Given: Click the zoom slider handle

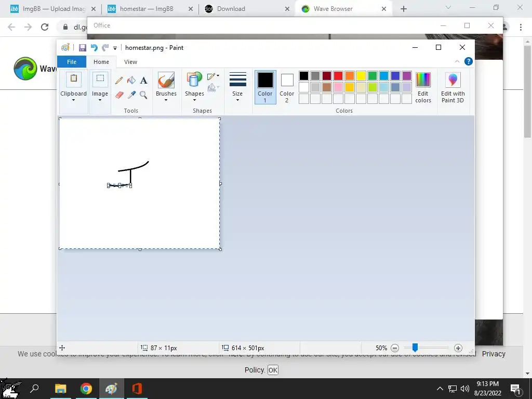Looking at the screenshot, I should click(x=415, y=348).
